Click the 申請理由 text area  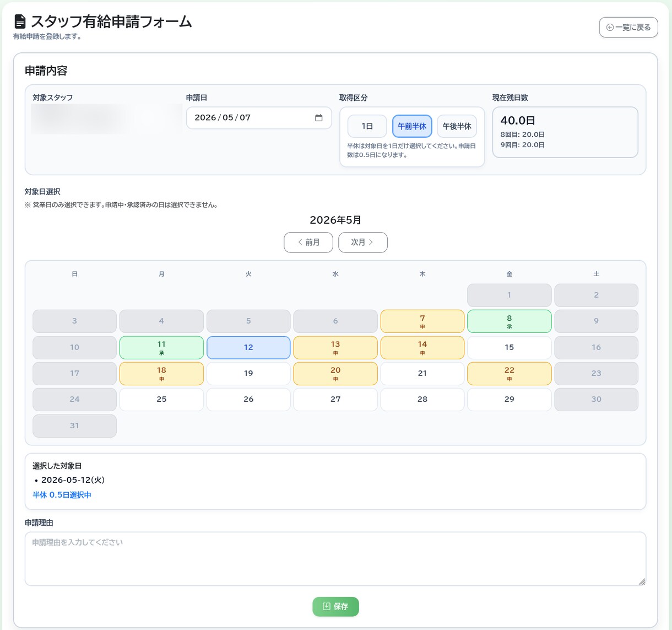[335, 558]
